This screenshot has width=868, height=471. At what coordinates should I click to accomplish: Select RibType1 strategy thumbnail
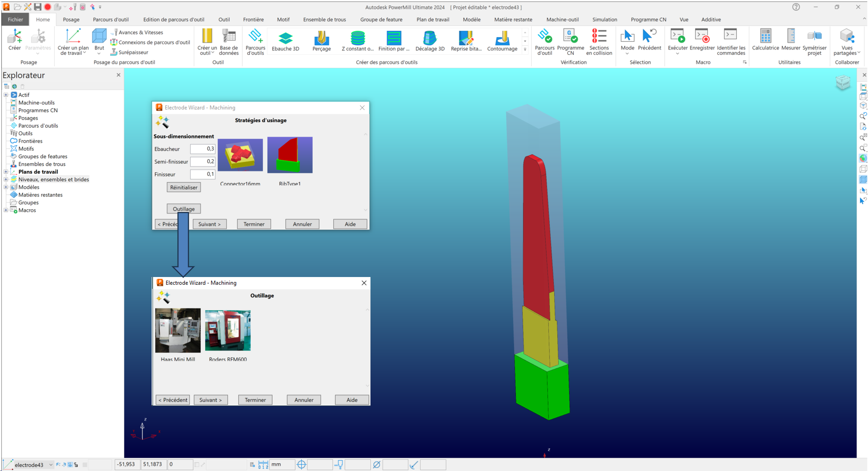[290, 155]
